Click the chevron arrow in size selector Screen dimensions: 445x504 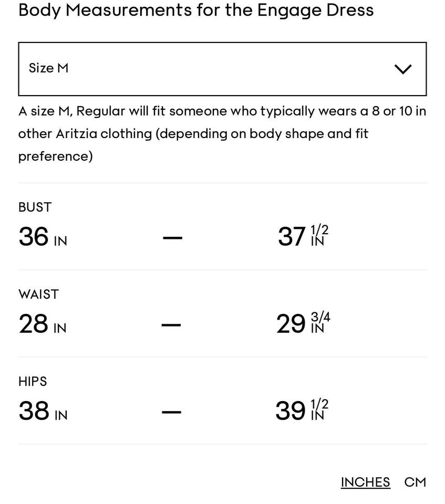(402, 69)
